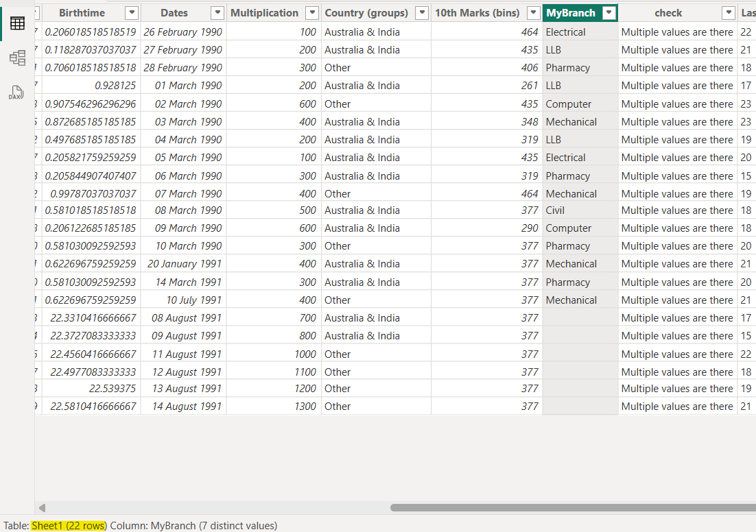Select the check column header
756x532 pixels.
coord(668,12)
